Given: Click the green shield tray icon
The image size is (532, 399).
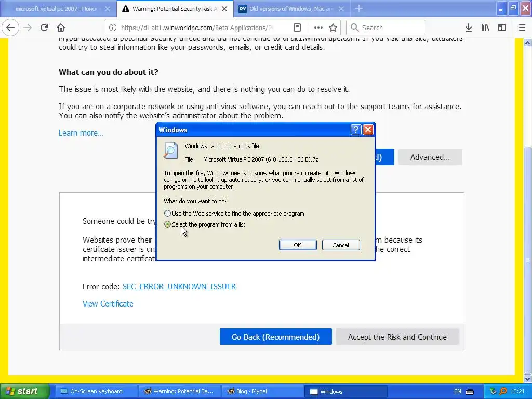Looking at the screenshot, I should pyautogui.click(x=494, y=392).
